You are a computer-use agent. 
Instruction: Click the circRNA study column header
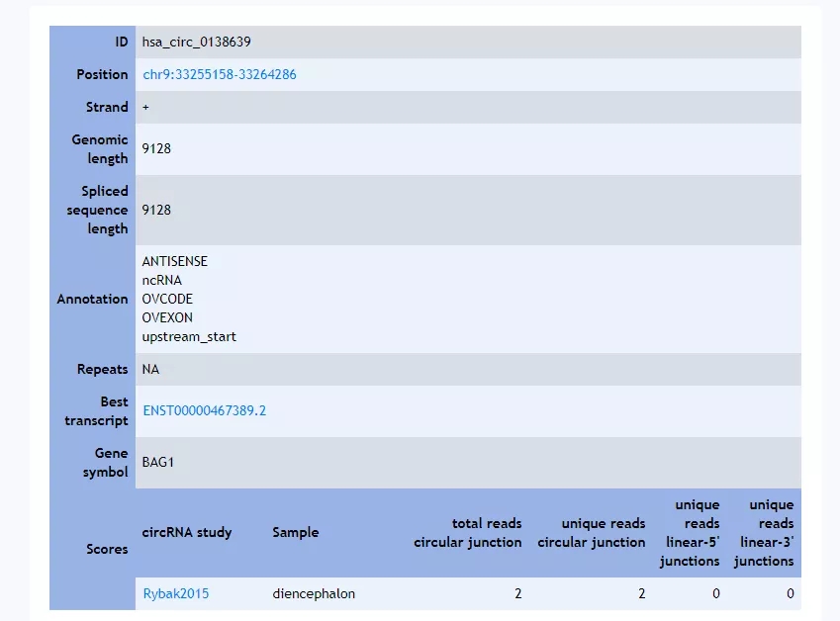[x=187, y=532]
